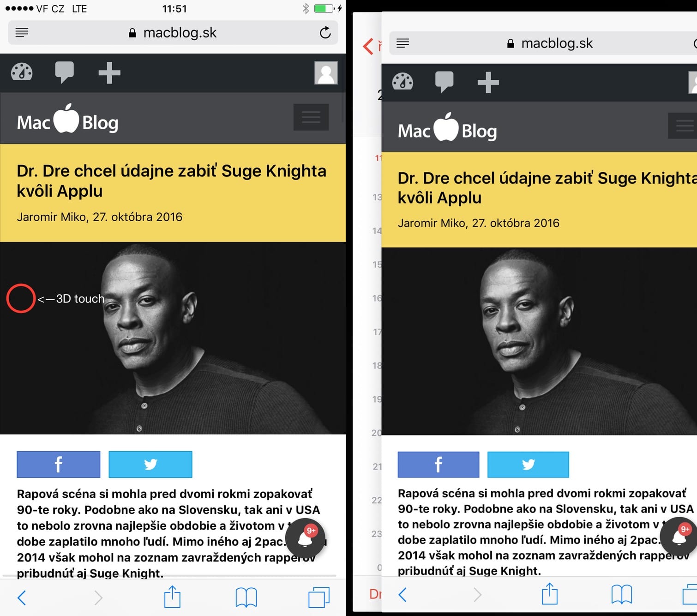Open share sheet in left Safari toolbar
The image size is (697, 616).
[172, 596]
